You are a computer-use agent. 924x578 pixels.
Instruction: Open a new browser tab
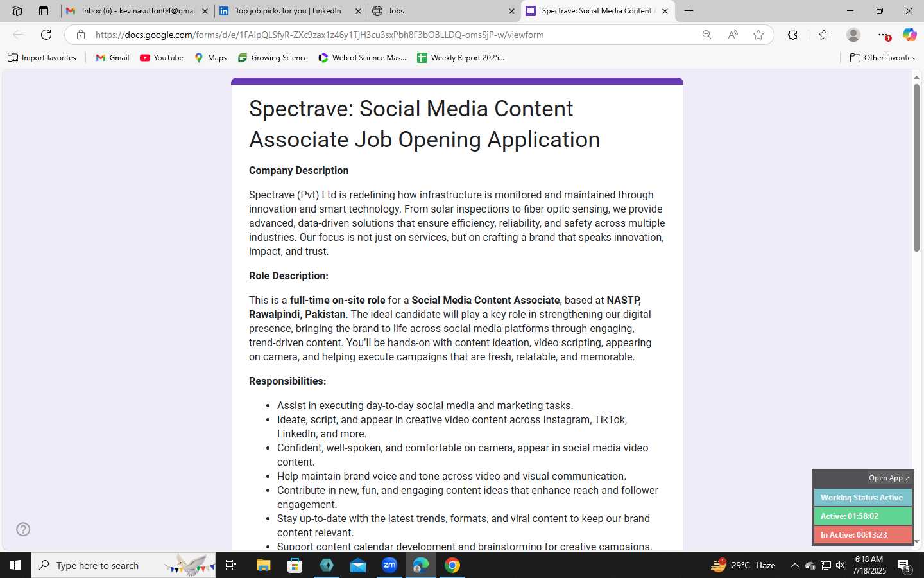(x=689, y=11)
